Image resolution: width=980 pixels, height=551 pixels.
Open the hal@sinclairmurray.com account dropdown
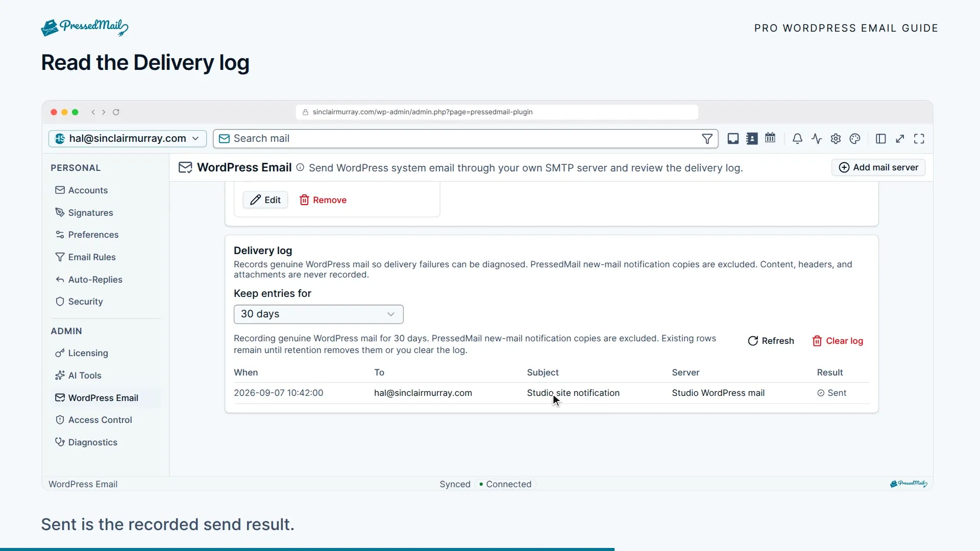click(x=128, y=139)
